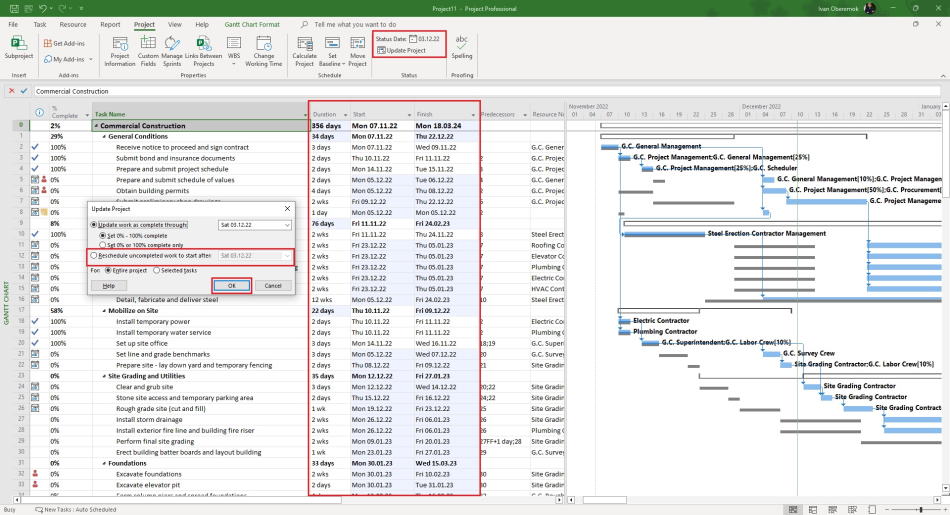Image resolution: width=950 pixels, height=515 pixels.
Task: Open Project Information dialog
Action: (119, 51)
